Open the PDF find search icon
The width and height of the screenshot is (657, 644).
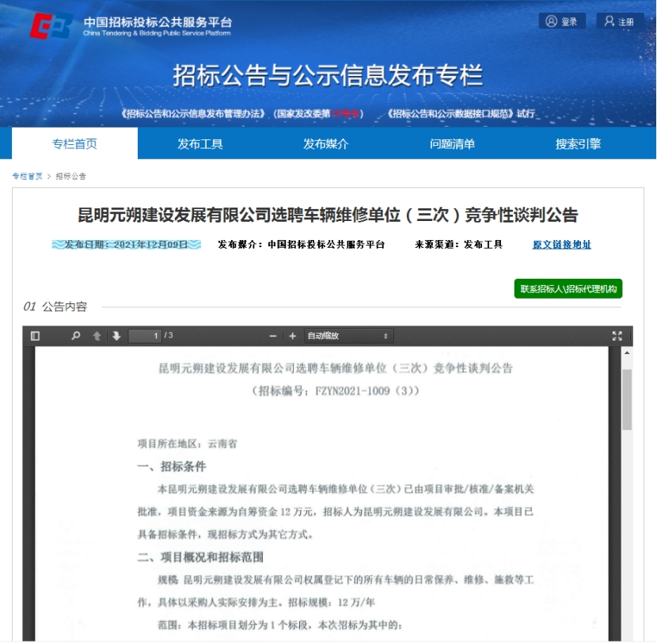(76, 336)
